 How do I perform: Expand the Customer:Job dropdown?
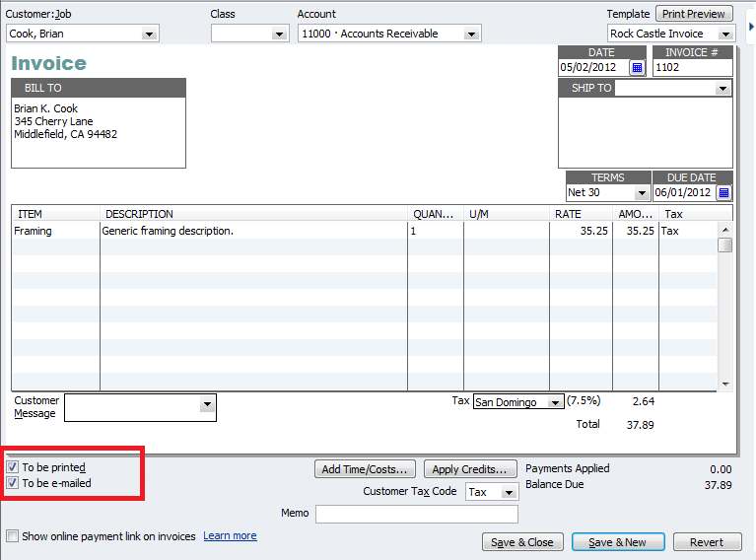pos(149,35)
